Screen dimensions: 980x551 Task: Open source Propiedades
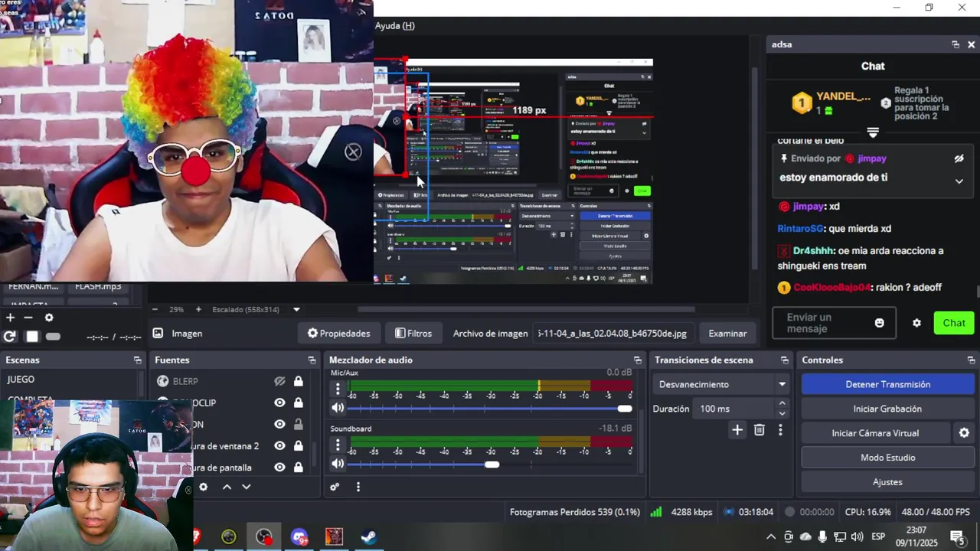tap(338, 333)
